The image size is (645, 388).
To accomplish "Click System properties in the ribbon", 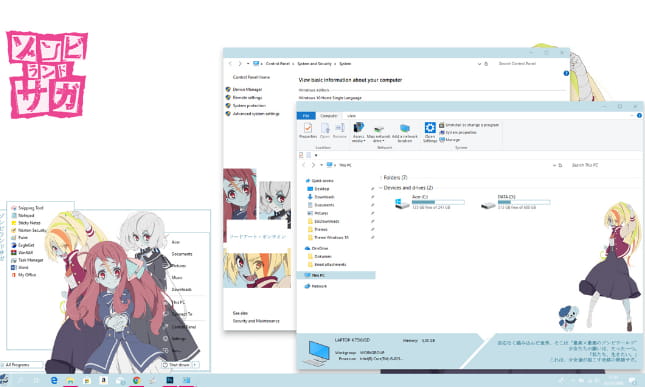I will tap(458, 132).
